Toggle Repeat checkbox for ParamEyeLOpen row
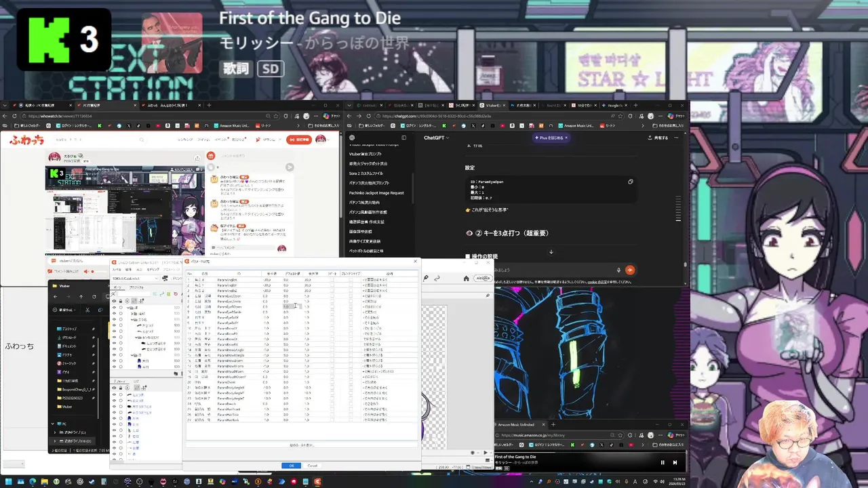The height and width of the screenshot is (488, 868). pos(332,296)
